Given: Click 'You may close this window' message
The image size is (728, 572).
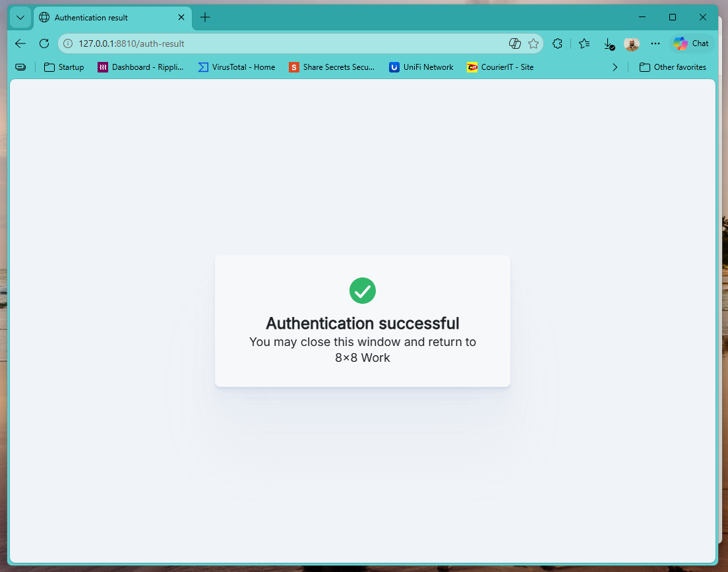Looking at the screenshot, I should pos(363,350).
